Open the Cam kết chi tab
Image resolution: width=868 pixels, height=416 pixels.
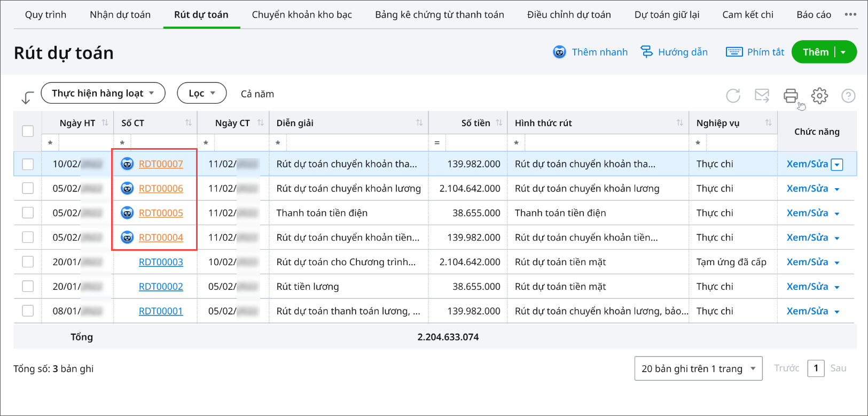click(748, 14)
